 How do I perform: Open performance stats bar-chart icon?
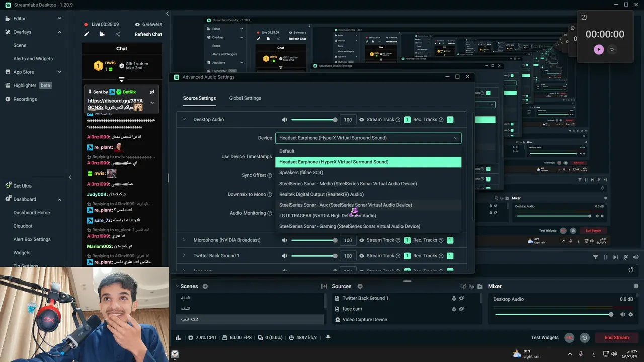coord(178,338)
